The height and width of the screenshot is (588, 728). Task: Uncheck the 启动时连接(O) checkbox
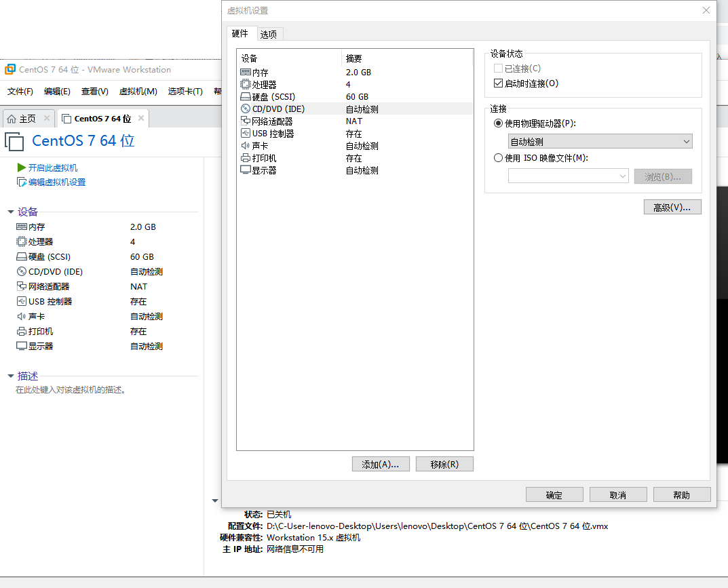[x=498, y=83]
